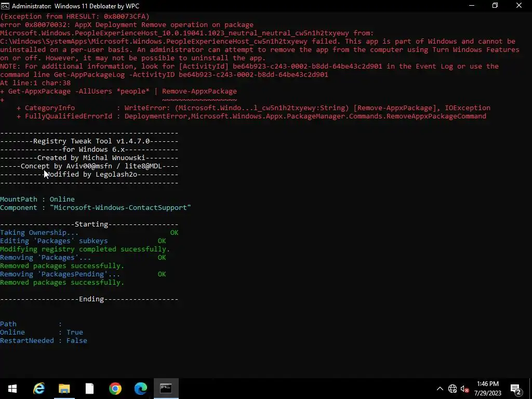
Task: Click the FullyQualifiedErrorId error line
Action: [x=251, y=116]
